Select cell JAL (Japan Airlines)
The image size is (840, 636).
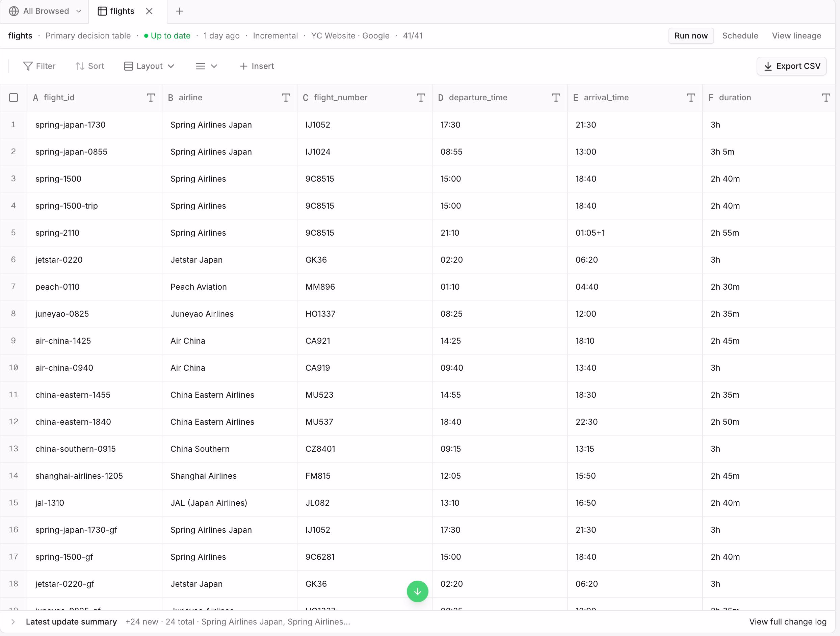[x=230, y=503]
